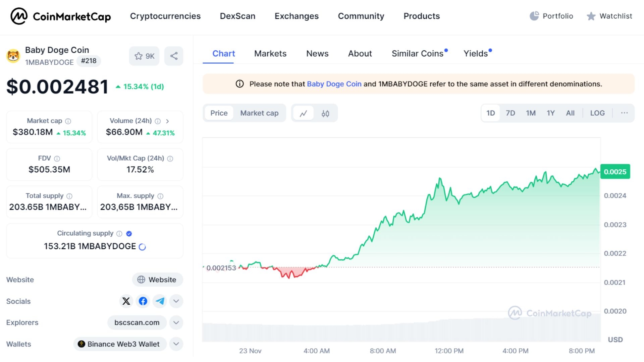
Task: Open chart options via ellipsis menu
Action: pyautogui.click(x=625, y=113)
